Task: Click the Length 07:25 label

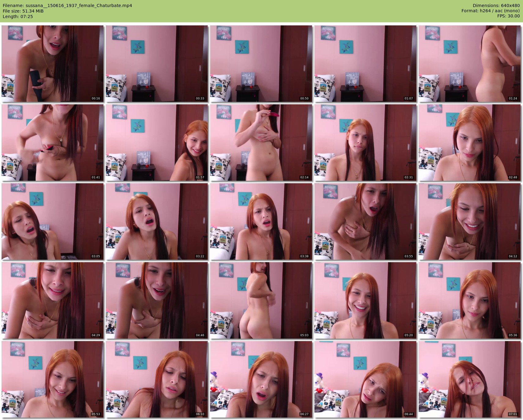Action: 18,17
